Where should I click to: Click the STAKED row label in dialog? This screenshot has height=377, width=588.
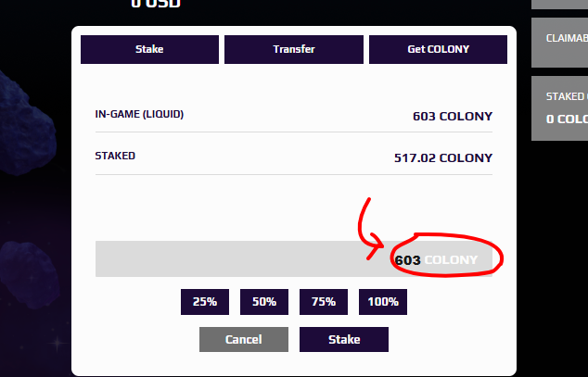115,156
